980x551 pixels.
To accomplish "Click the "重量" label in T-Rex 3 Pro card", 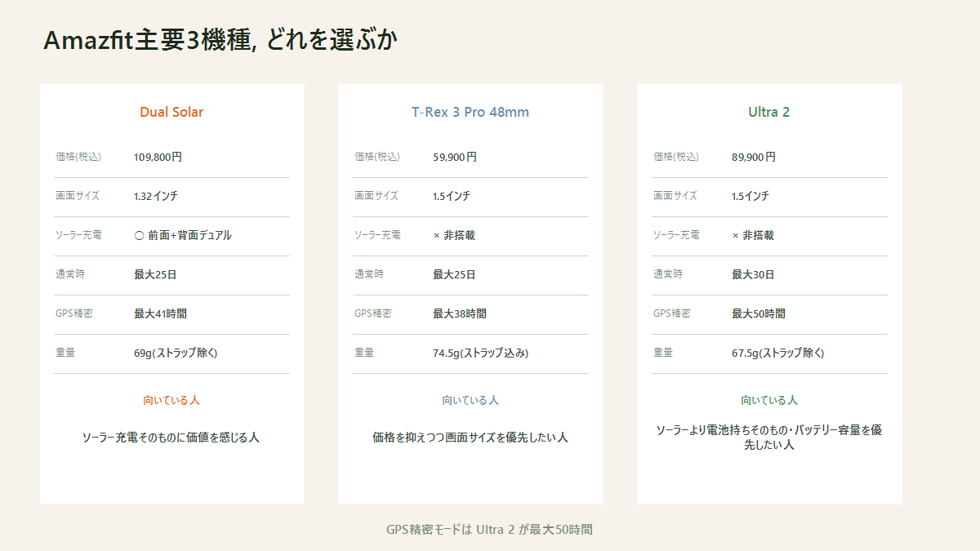I will coord(364,353).
